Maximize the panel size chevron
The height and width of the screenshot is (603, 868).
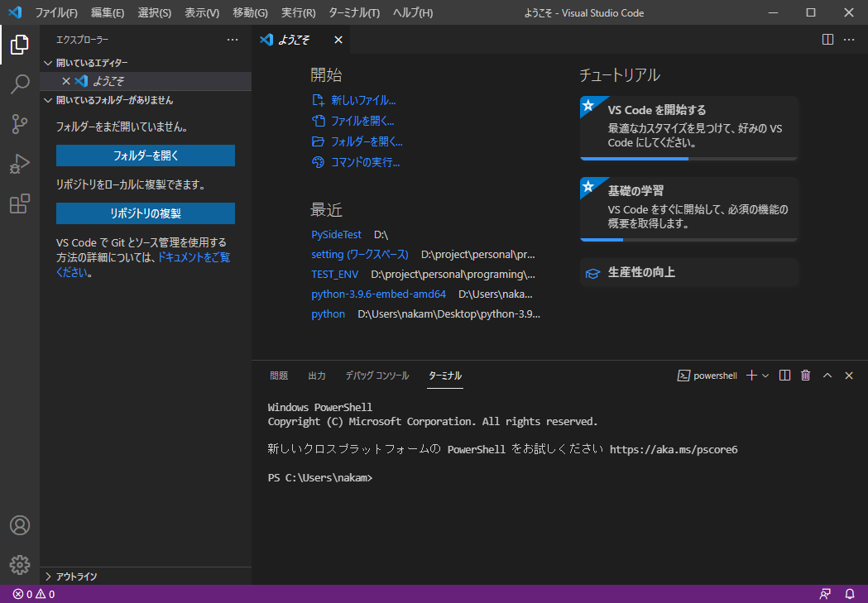(x=827, y=376)
